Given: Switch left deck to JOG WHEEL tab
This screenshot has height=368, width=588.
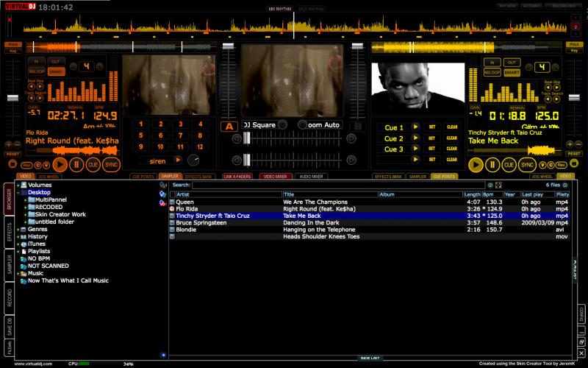Looking at the screenshot, I should [49, 177].
